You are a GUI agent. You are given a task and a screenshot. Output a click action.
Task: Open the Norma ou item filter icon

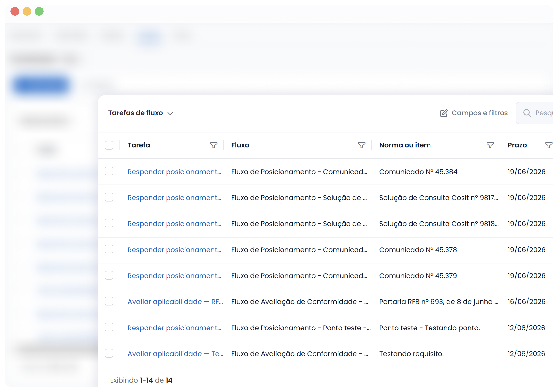click(490, 145)
